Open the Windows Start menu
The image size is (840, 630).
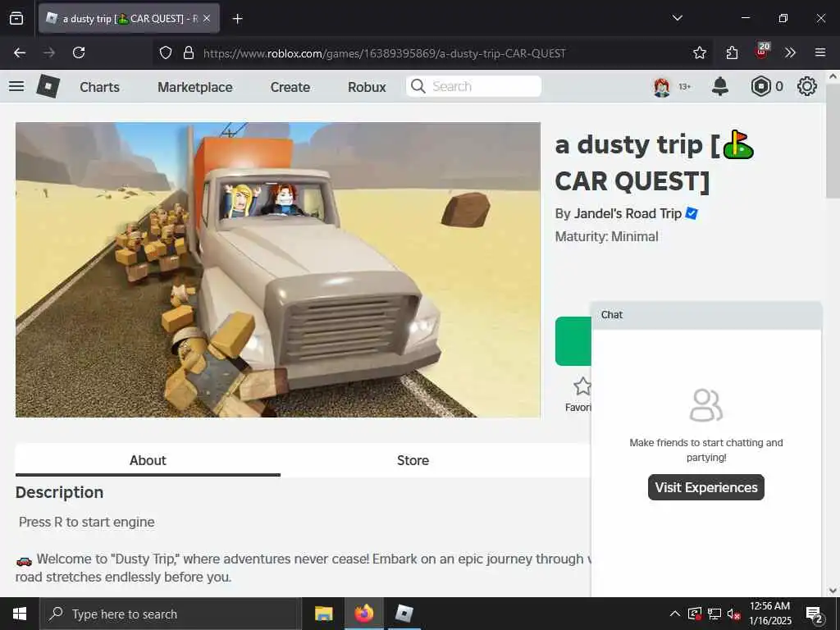click(20, 614)
